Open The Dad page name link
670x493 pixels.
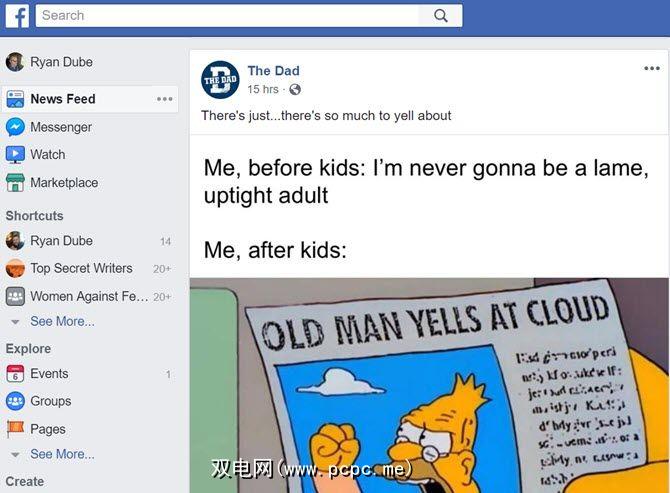coord(273,70)
